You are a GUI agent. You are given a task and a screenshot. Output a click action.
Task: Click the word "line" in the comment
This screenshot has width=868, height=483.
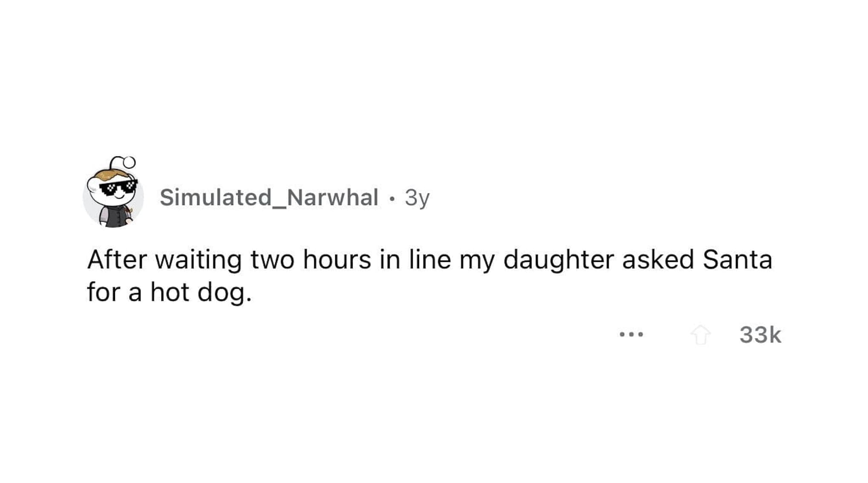point(430,260)
